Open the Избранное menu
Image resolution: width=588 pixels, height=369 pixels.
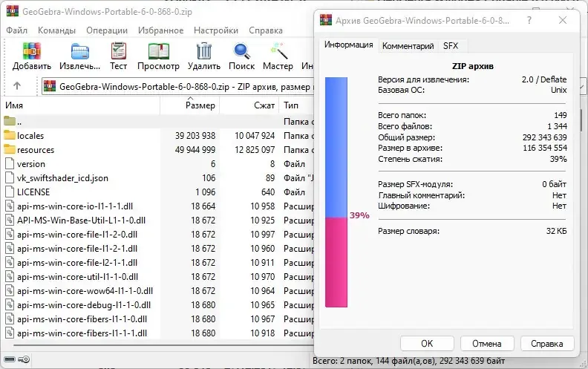point(161,30)
